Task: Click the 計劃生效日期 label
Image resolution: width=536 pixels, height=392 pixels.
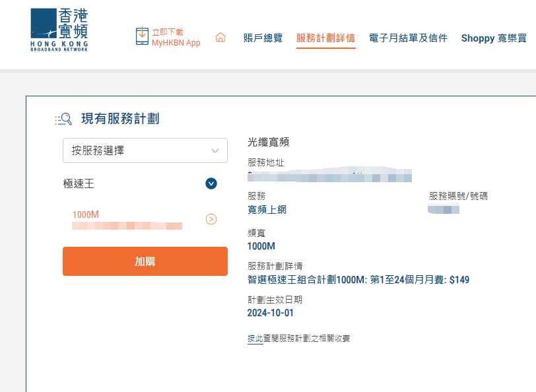Action: 275,300
